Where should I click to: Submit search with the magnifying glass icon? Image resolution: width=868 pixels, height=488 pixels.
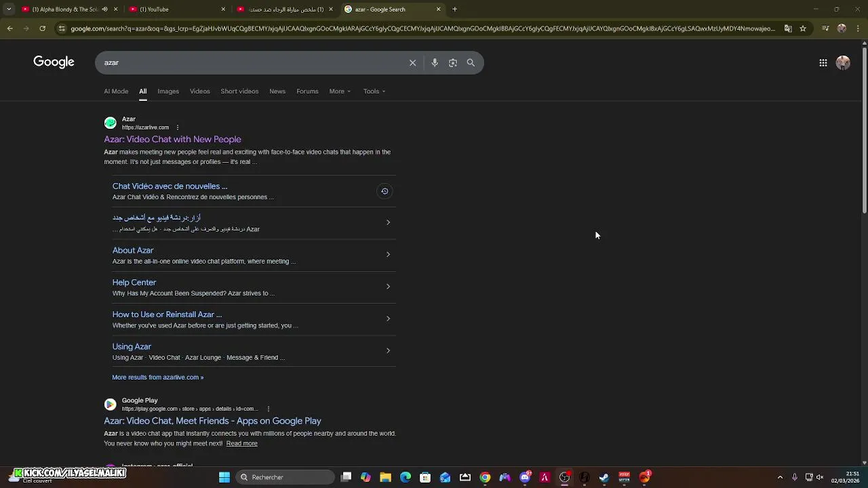click(x=471, y=62)
